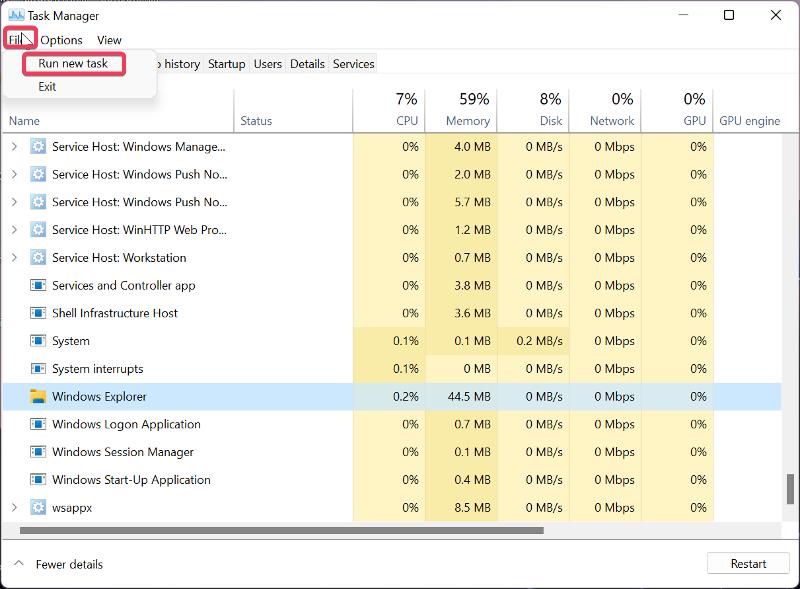Click the Task Manager title bar icon

tap(16, 15)
